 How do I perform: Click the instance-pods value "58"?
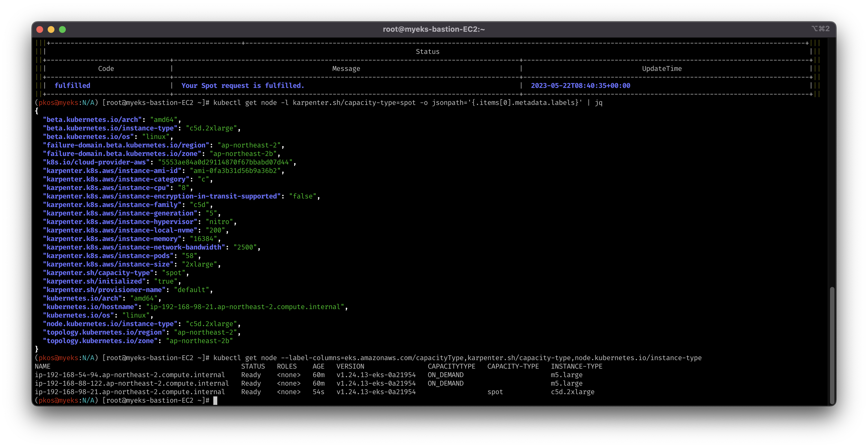click(189, 256)
